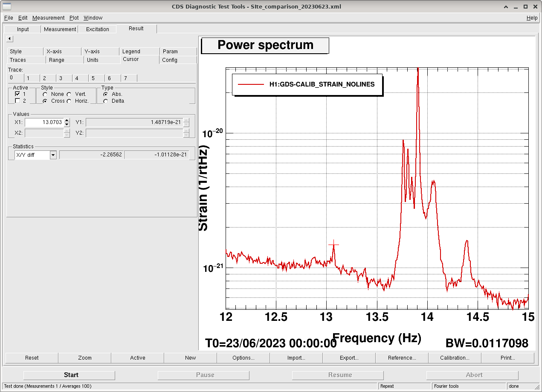Viewport: 542px width, 392px height.
Task: Click the Reset button
Action: [x=32, y=358]
